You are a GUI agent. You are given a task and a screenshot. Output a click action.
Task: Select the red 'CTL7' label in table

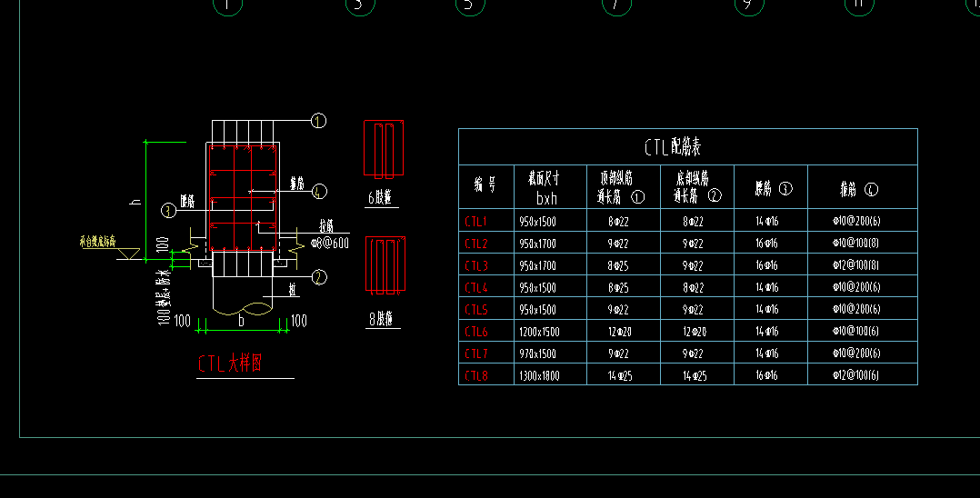[x=475, y=354]
